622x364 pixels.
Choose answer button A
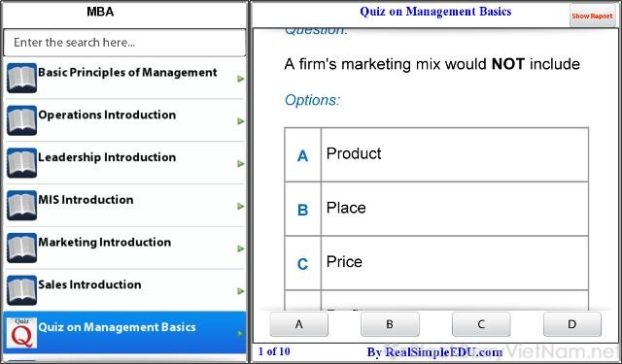[298, 324]
